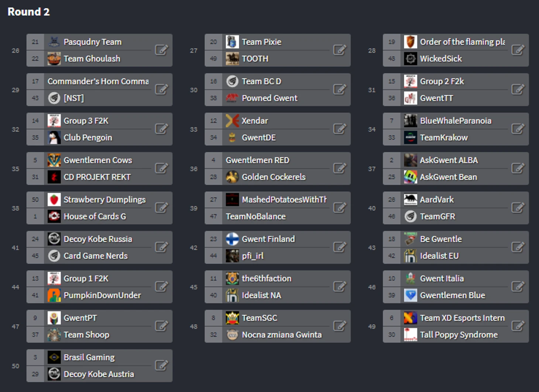The height and width of the screenshot is (392, 539).
Task: Click seed number 50 beside Strawberry Dumplings
Action: pos(35,200)
